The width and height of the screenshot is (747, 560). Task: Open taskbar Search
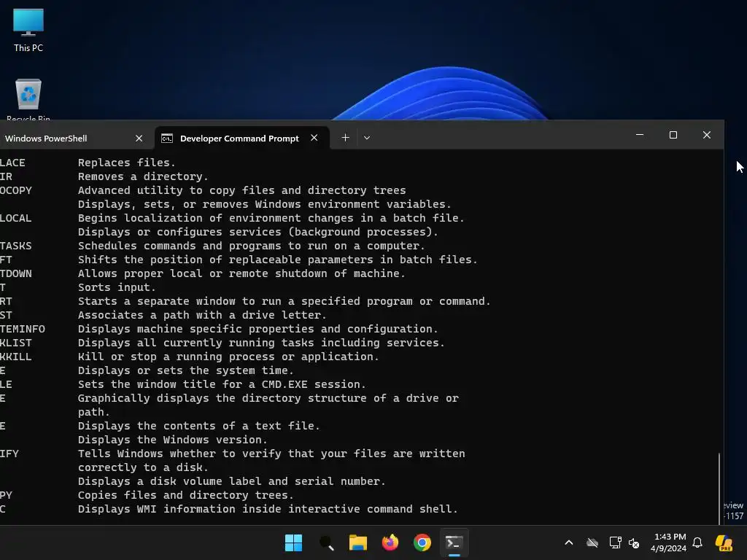point(326,542)
